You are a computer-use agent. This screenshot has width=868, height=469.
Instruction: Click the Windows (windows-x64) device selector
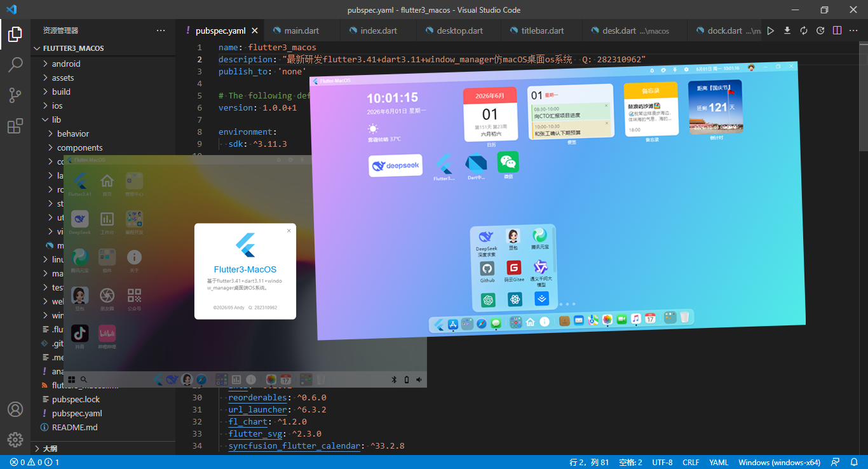pyautogui.click(x=779, y=462)
